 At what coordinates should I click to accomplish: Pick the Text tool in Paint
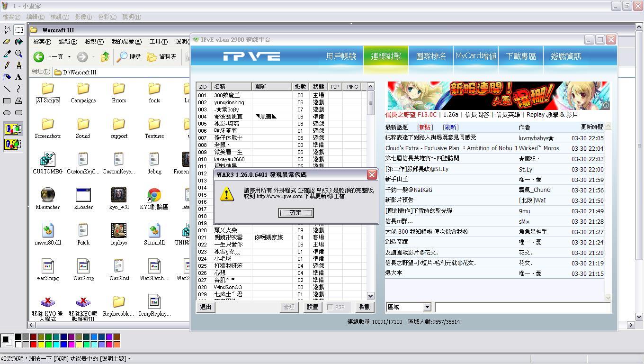[19, 77]
